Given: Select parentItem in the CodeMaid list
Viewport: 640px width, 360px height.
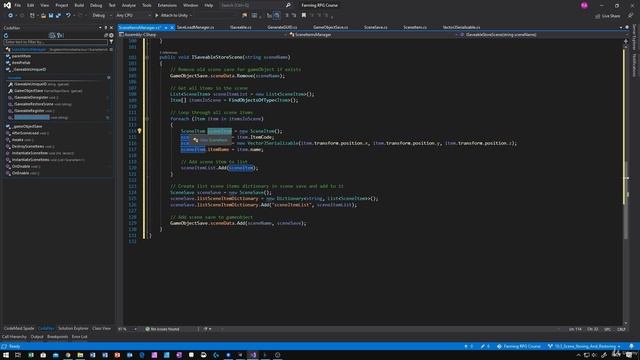Looking at the screenshot, I should (x=21, y=56).
